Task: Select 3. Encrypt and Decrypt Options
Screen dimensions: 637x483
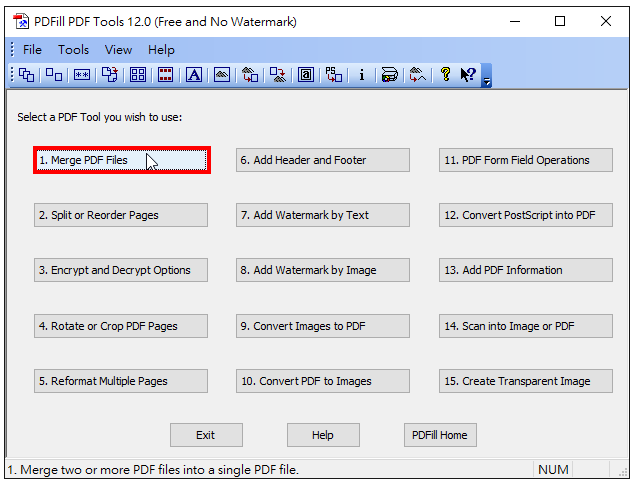Action: pos(121,270)
